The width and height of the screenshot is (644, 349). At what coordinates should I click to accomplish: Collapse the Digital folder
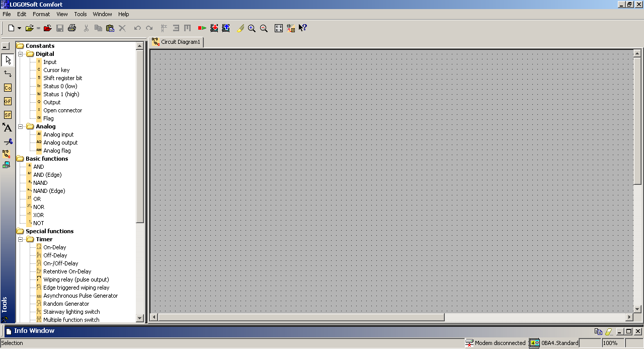21,54
